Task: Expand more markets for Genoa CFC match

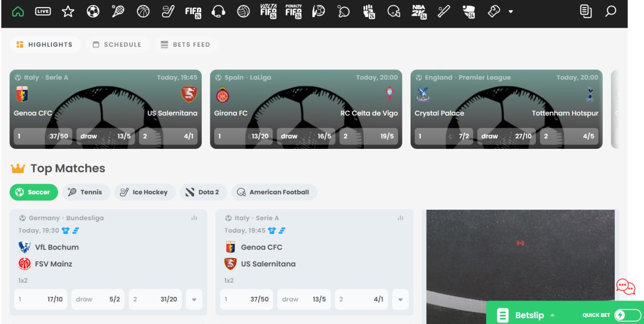Action: coord(400,299)
